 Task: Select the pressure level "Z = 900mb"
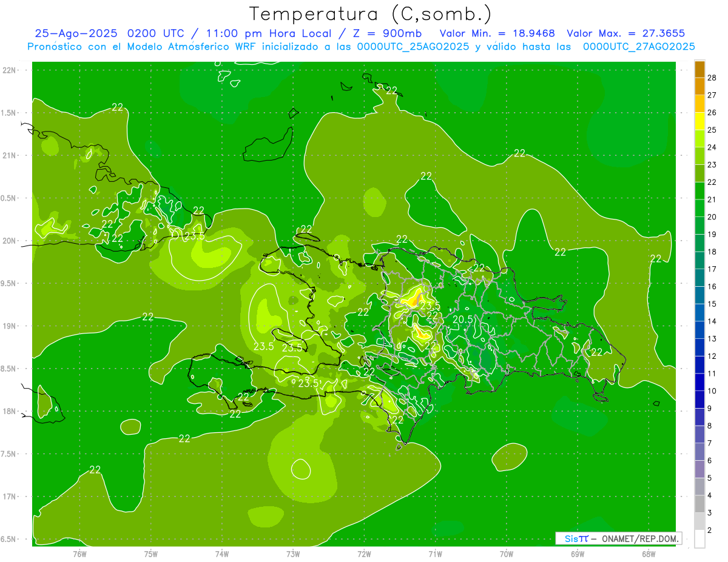pyautogui.click(x=388, y=33)
